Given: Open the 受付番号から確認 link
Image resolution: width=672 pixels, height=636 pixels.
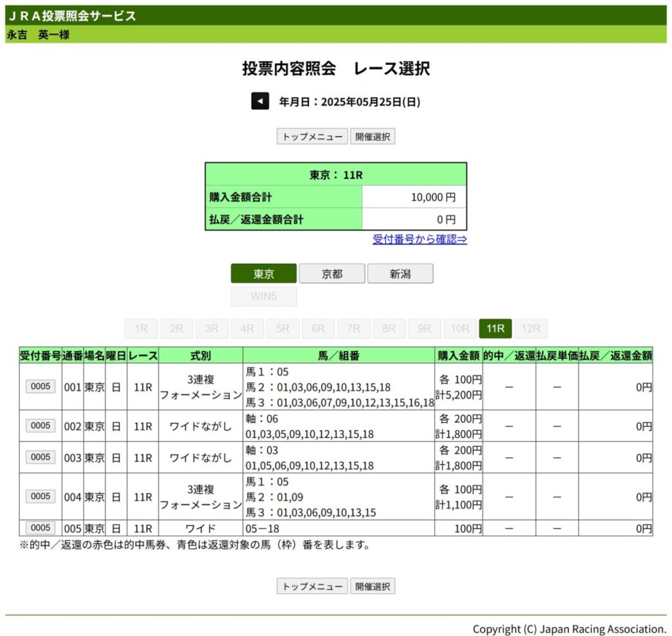Looking at the screenshot, I should pyautogui.click(x=419, y=239).
